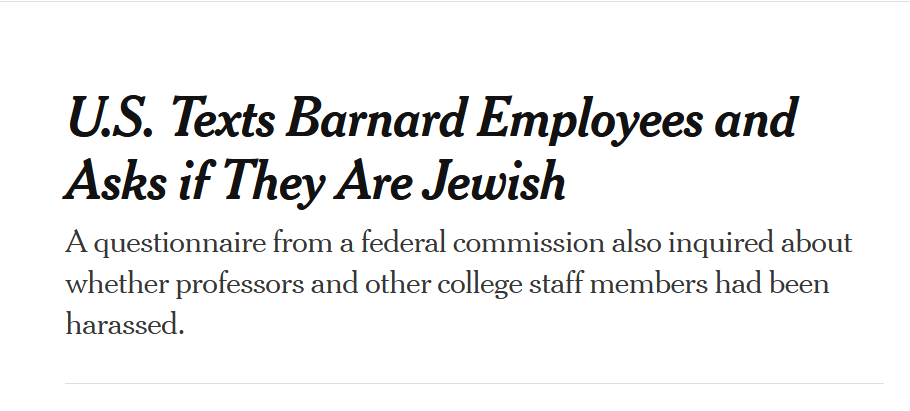Screen dimensions: 910x411
Task: Click the word 'Barnard' in the headline
Action: coord(376,118)
